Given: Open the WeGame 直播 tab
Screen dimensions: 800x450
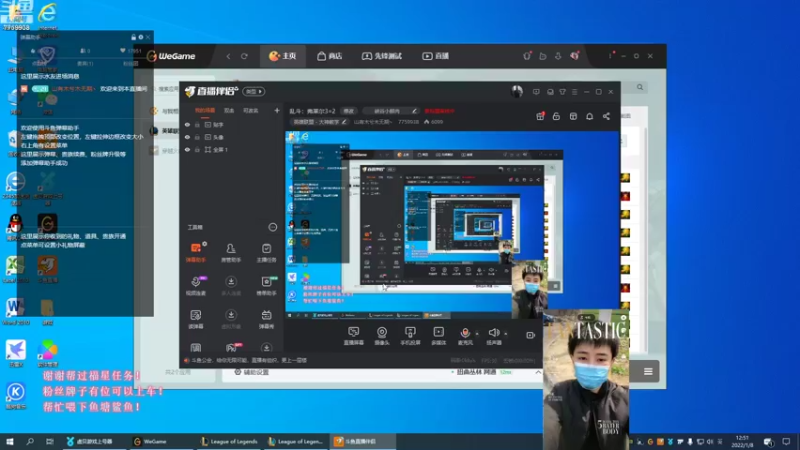Looking at the screenshot, I should point(435,56).
